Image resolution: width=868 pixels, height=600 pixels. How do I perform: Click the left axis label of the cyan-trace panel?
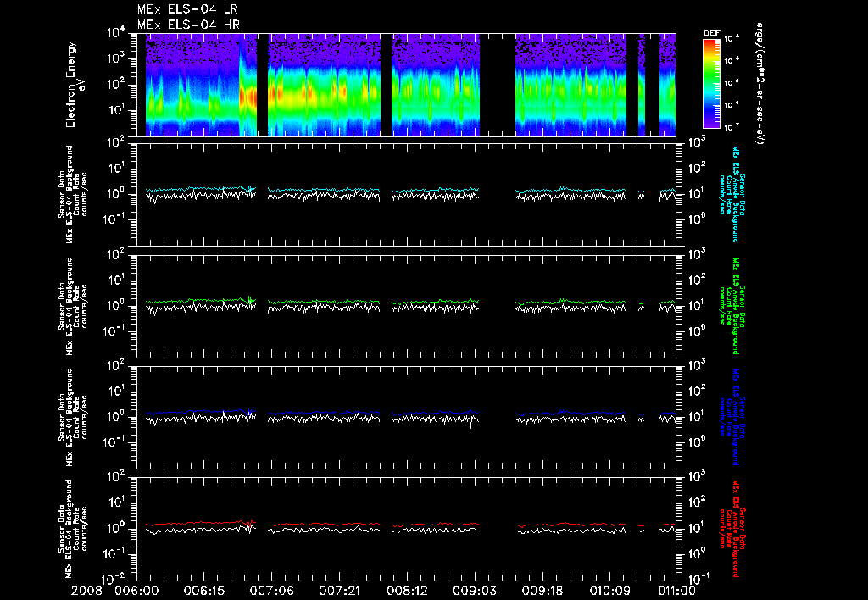pyautogui.click(x=72, y=194)
